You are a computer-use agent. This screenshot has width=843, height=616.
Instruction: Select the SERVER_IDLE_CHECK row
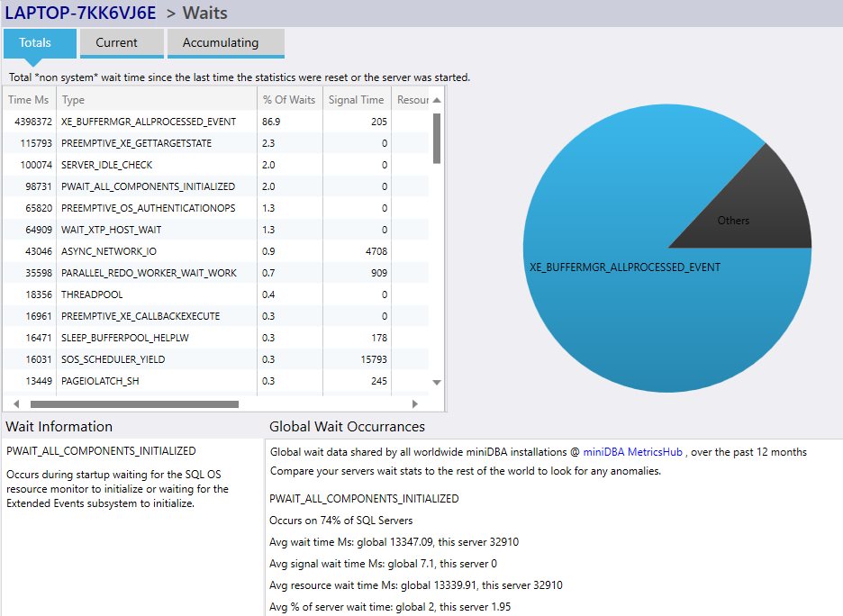[216, 165]
